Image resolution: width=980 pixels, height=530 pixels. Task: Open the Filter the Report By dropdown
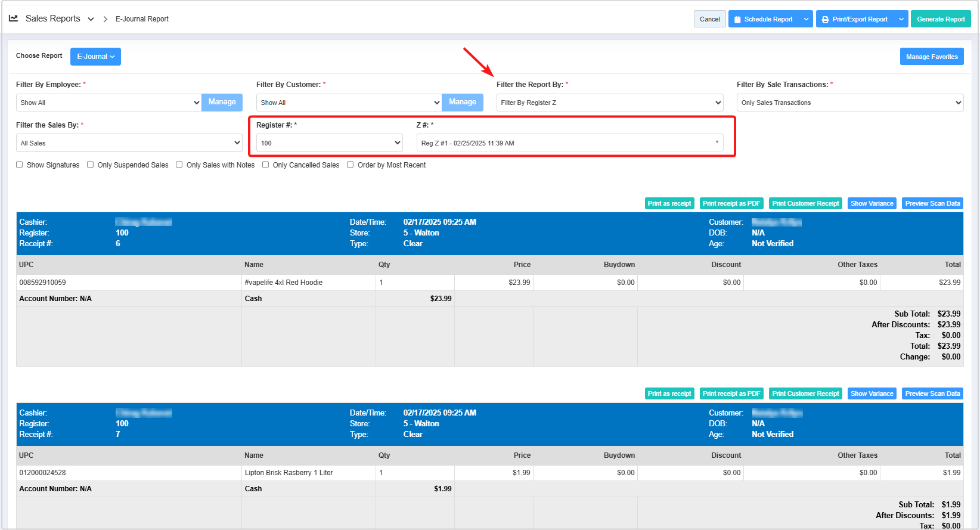point(609,103)
